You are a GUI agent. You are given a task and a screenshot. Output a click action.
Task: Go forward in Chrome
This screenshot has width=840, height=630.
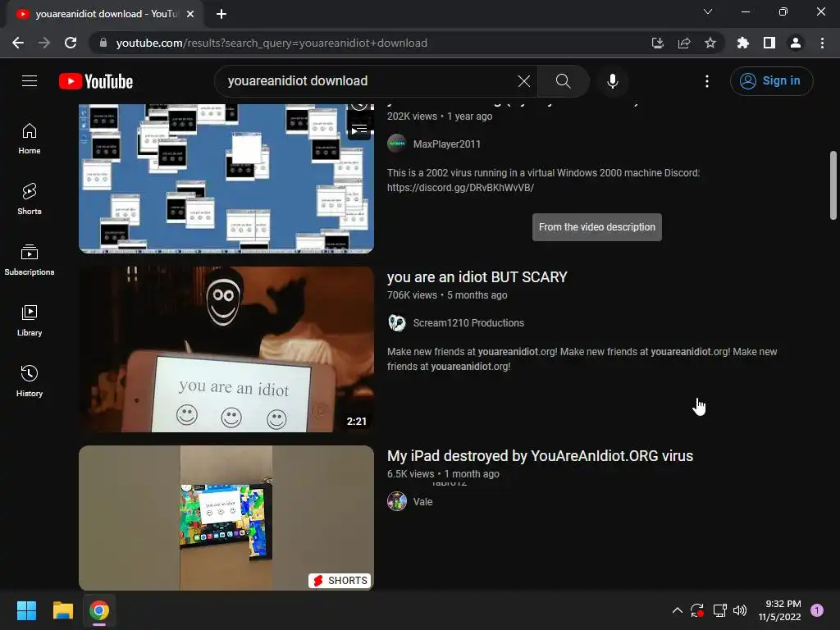(44, 43)
